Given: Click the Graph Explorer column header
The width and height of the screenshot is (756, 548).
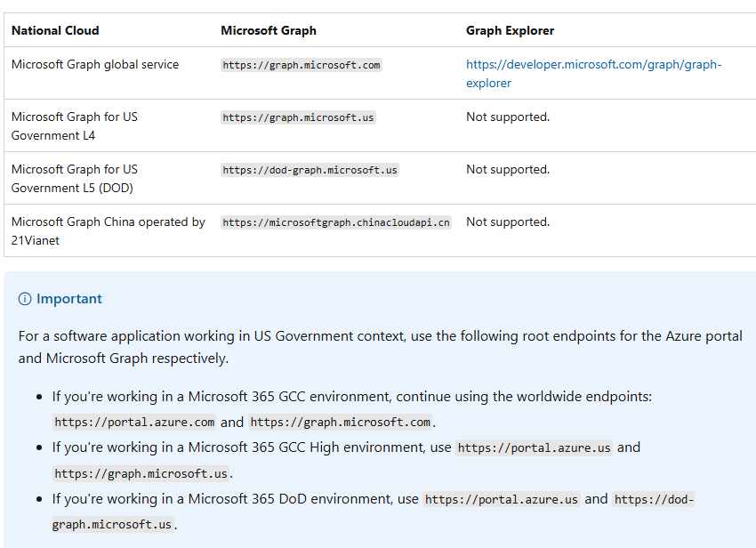Looking at the screenshot, I should click(511, 30).
